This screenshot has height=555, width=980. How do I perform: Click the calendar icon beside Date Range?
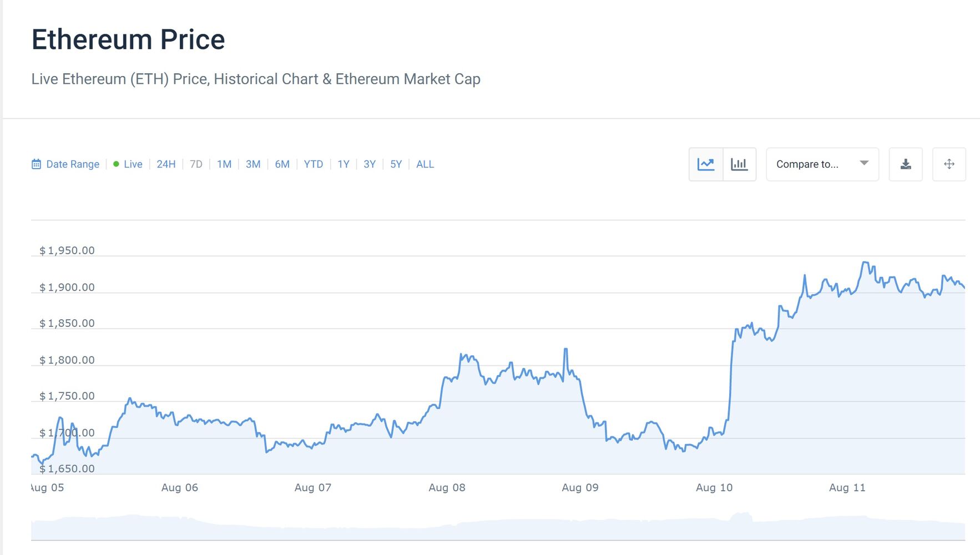(x=37, y=164)
